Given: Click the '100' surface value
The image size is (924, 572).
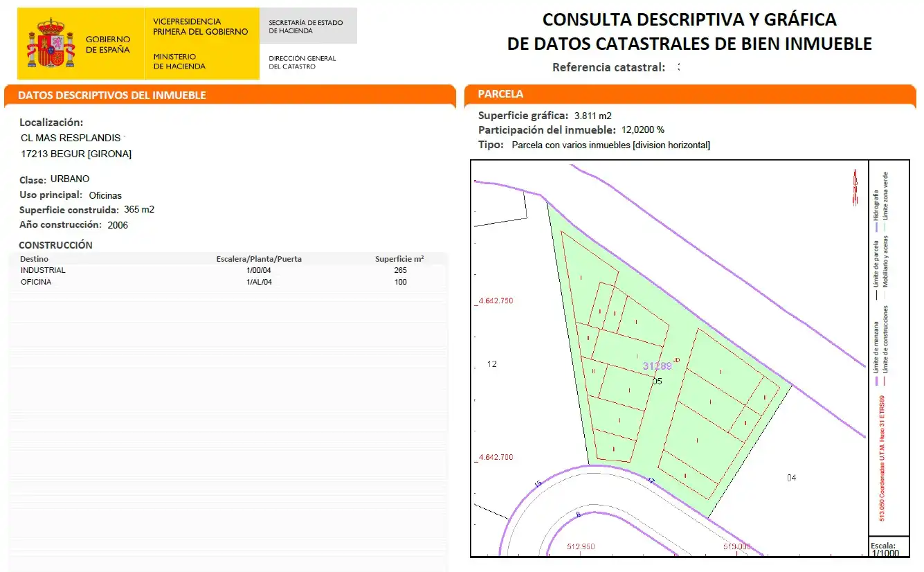Looking at the screenshot, I should pyautogui.click(x=400, y=282).
